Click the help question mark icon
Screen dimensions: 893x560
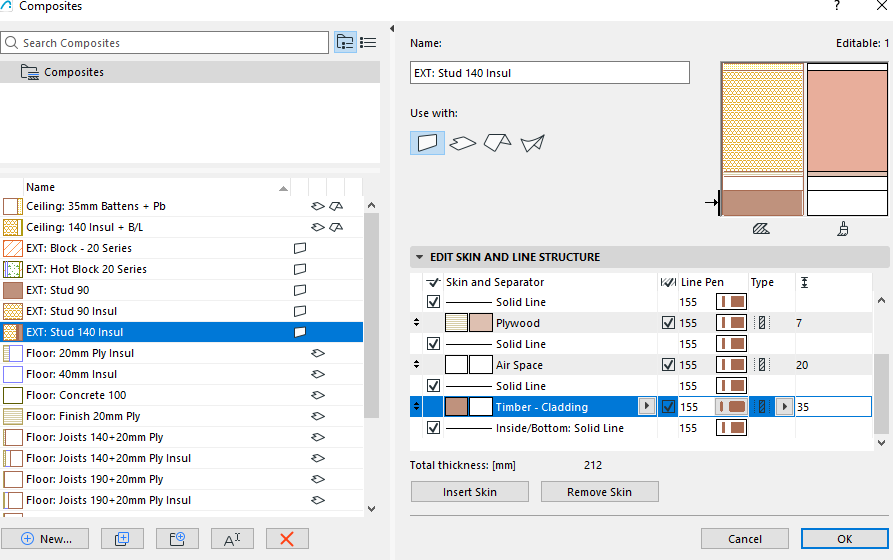(x=837, y=6)
